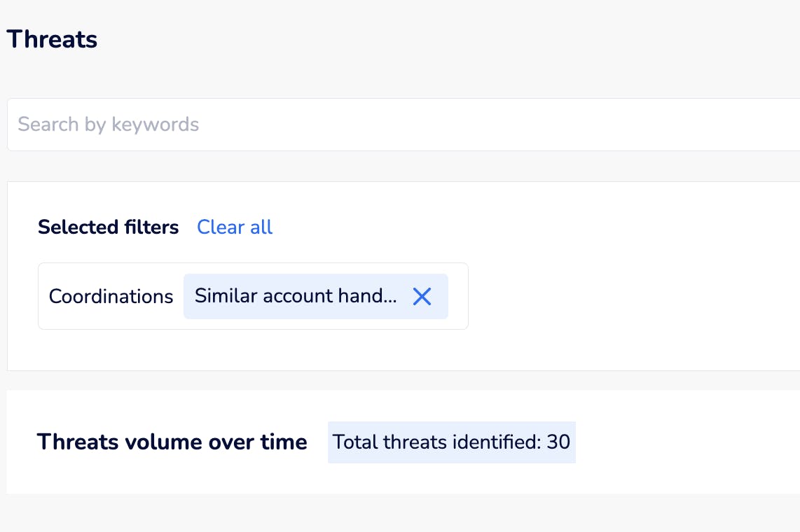Focus the Search by keywords field
Image resolution: width=800 pixels, height=532 pixels.
point(399,125)
